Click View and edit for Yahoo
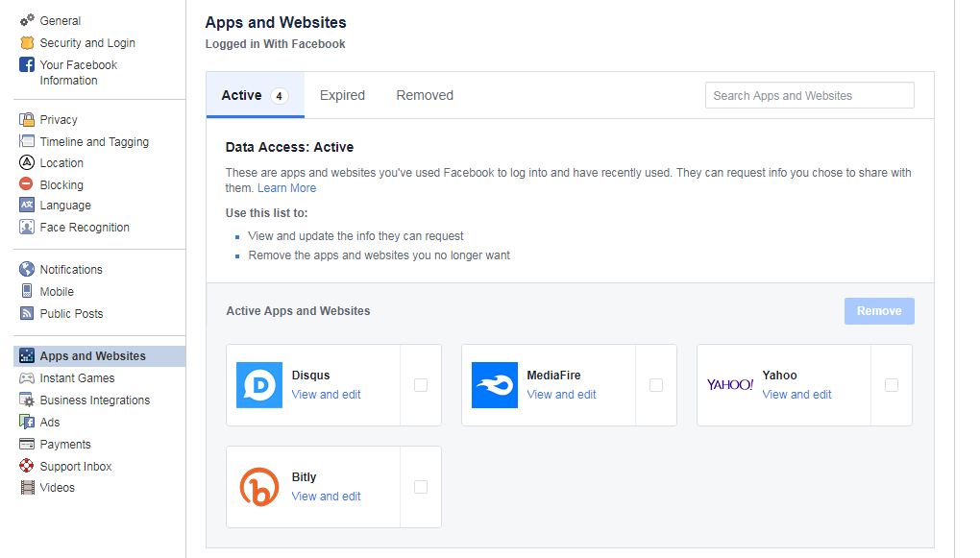The image size is (980, 558). (796, 395)
